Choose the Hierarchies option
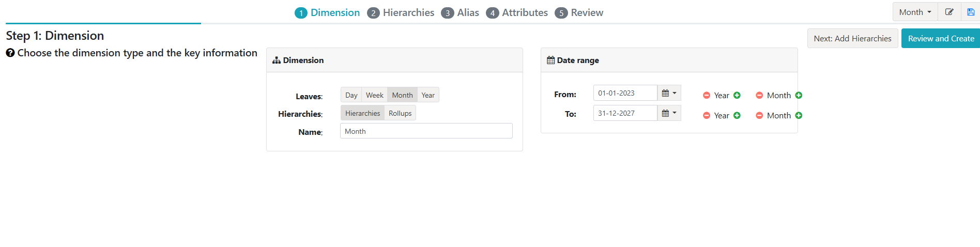The width and height of the screenshot is (980, 247). point(362,113)
